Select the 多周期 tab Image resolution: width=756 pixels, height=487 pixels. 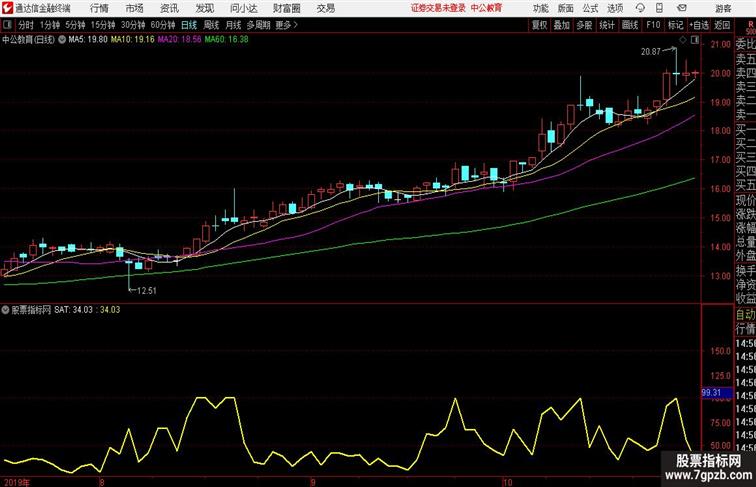coord(258,25)
